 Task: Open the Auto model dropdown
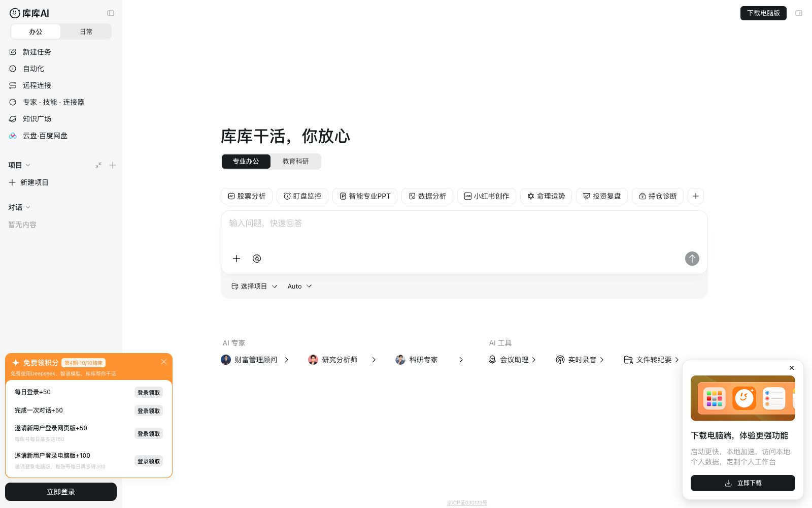point(299,287)
